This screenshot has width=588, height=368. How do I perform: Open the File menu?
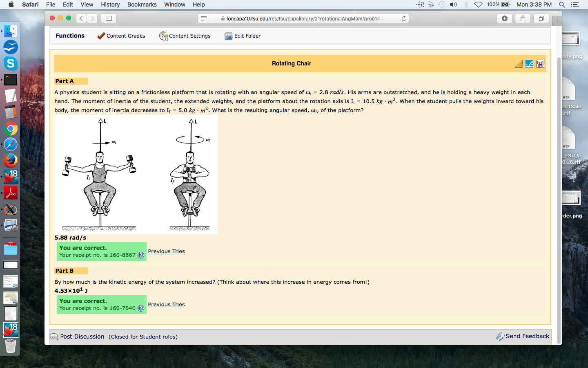point(51,4)
